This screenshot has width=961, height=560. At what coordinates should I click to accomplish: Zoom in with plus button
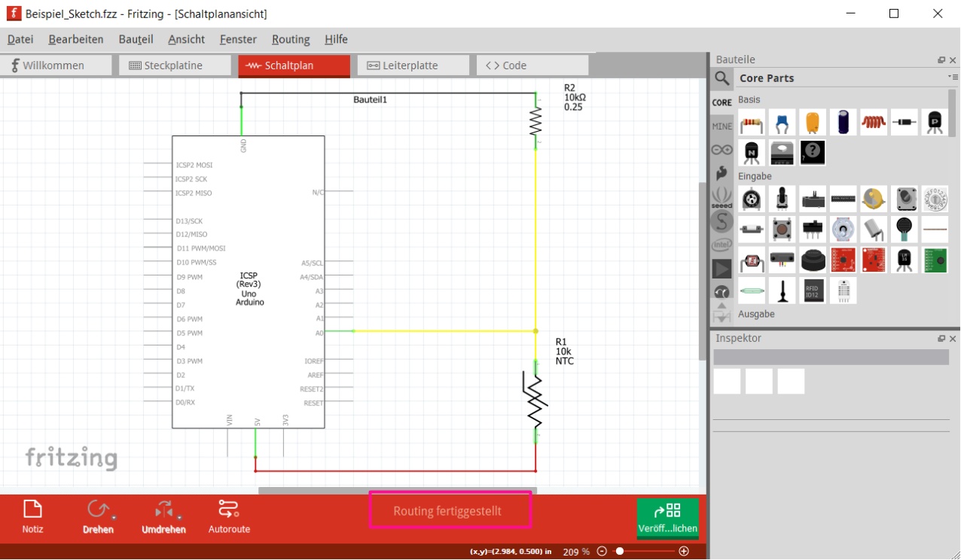684,551
